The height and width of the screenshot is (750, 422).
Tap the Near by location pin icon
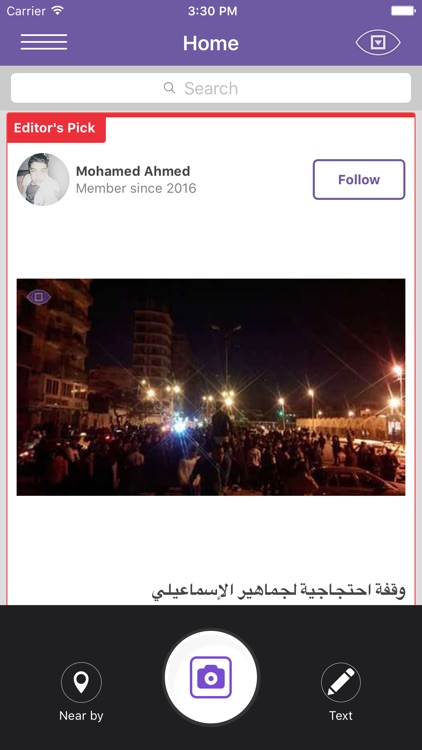click(x=81, y=682)
